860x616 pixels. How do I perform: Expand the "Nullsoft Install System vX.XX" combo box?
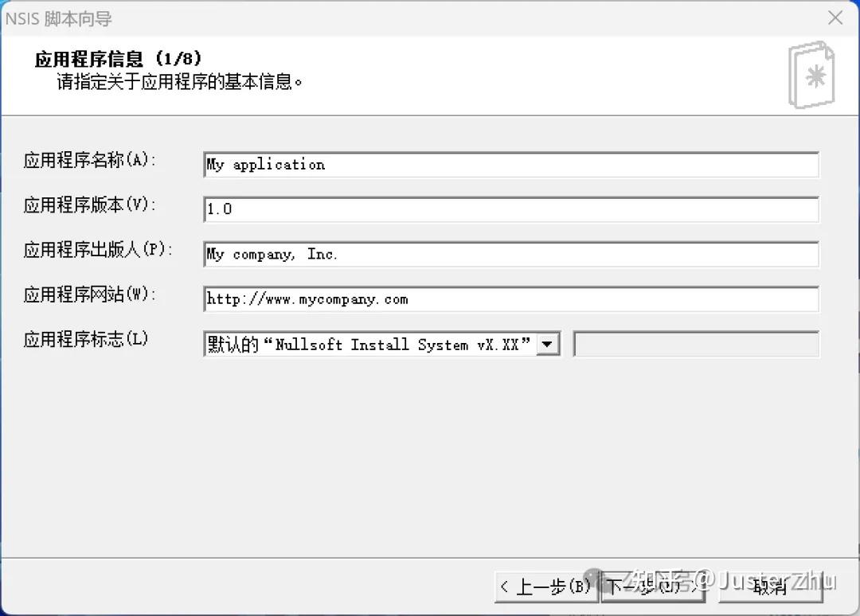tap(547, 344)
